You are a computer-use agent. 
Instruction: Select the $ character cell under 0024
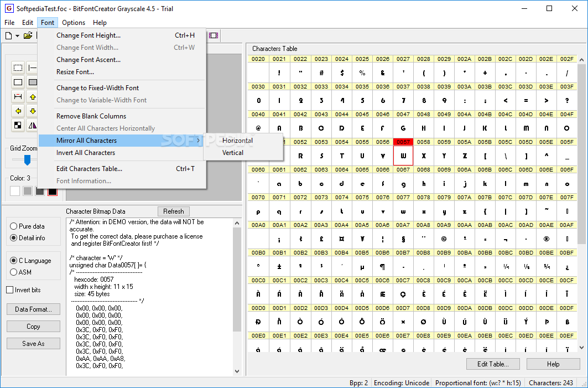tap(342, 73)
